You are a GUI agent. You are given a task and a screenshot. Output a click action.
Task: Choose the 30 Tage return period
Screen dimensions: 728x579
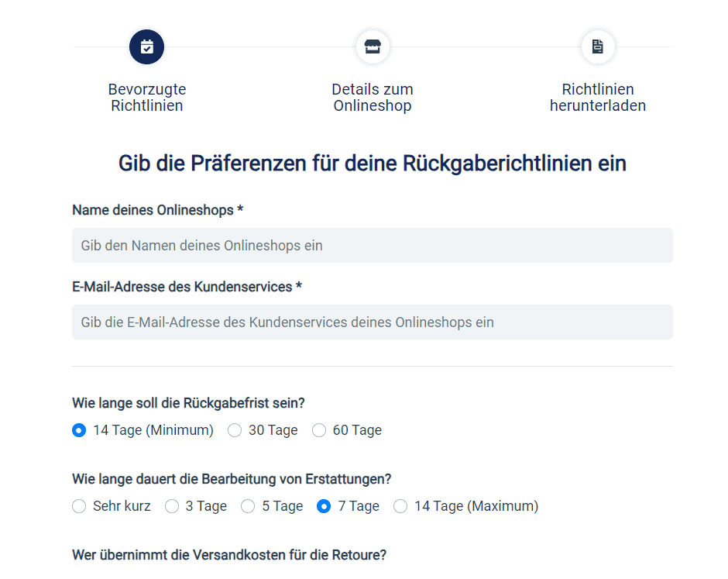click(235, 429)
